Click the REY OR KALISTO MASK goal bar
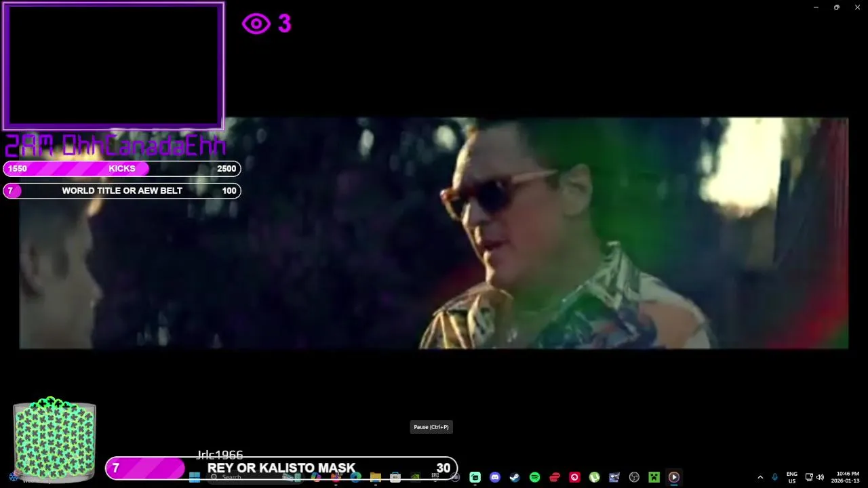The width and height of the screenshot is (868, 488). tap(281, 468)
